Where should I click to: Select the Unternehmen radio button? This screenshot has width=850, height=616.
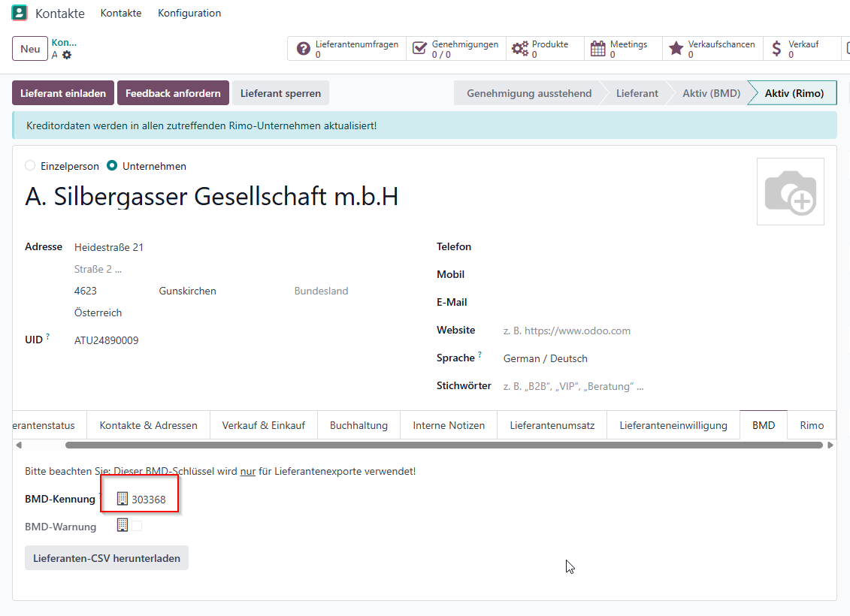click(x=112, y=166)
